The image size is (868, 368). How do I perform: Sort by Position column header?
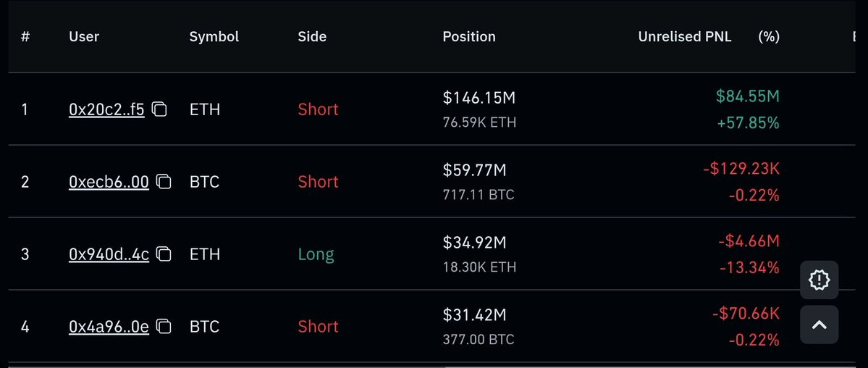(469, 36)
